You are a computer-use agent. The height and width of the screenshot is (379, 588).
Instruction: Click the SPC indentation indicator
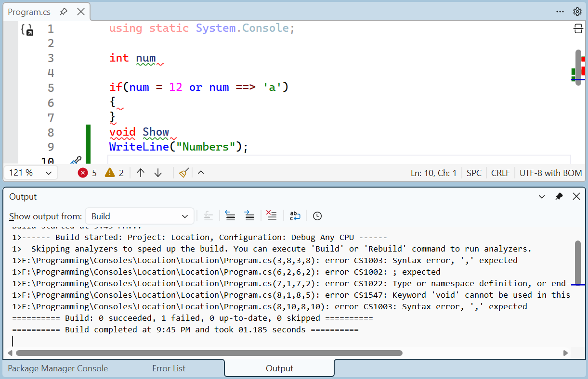[x=474, y=173]
